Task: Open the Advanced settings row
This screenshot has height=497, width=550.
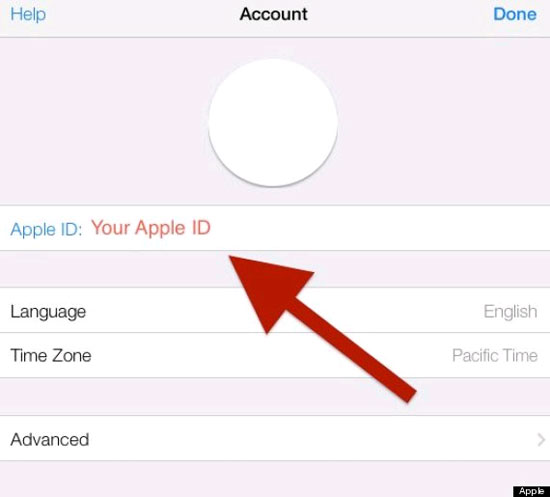Action: tap(275, 438)
